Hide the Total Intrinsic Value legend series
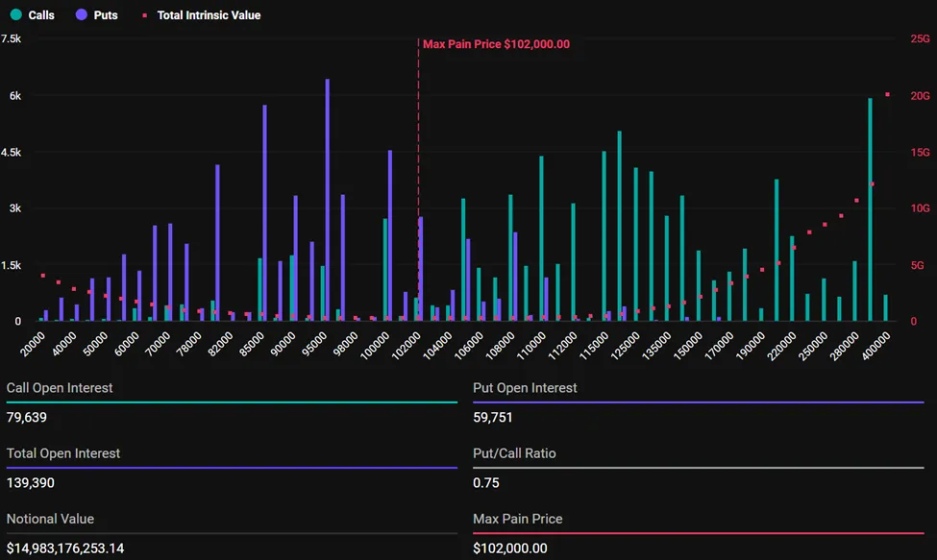This screenshot has width=937, height=560. [x=202, y=15]
